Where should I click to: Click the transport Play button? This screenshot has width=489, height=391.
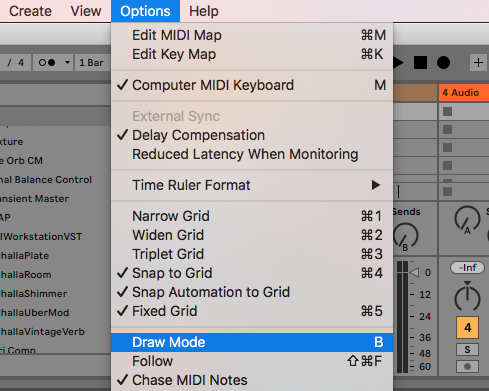398,63
